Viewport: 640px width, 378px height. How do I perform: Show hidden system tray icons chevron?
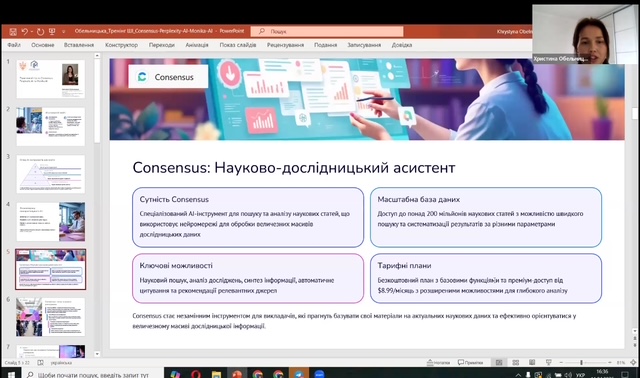tap(518, 375)
